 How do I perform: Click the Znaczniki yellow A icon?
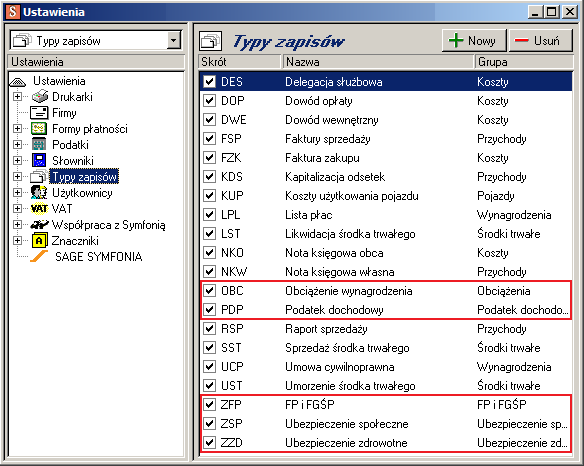39,241
